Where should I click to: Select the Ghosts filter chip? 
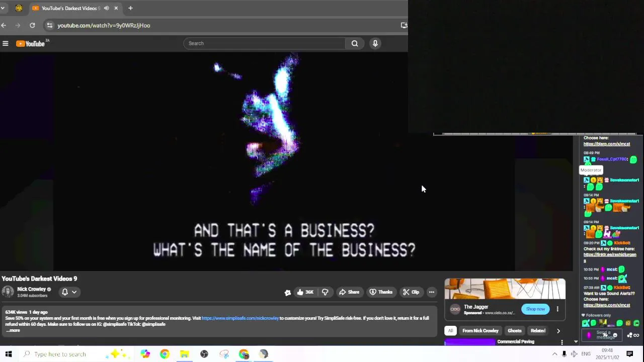pos(515,331)
